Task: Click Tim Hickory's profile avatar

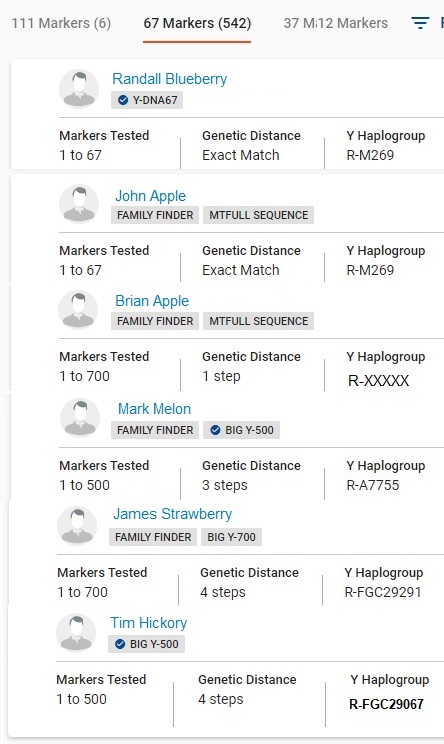Action: 76,632
